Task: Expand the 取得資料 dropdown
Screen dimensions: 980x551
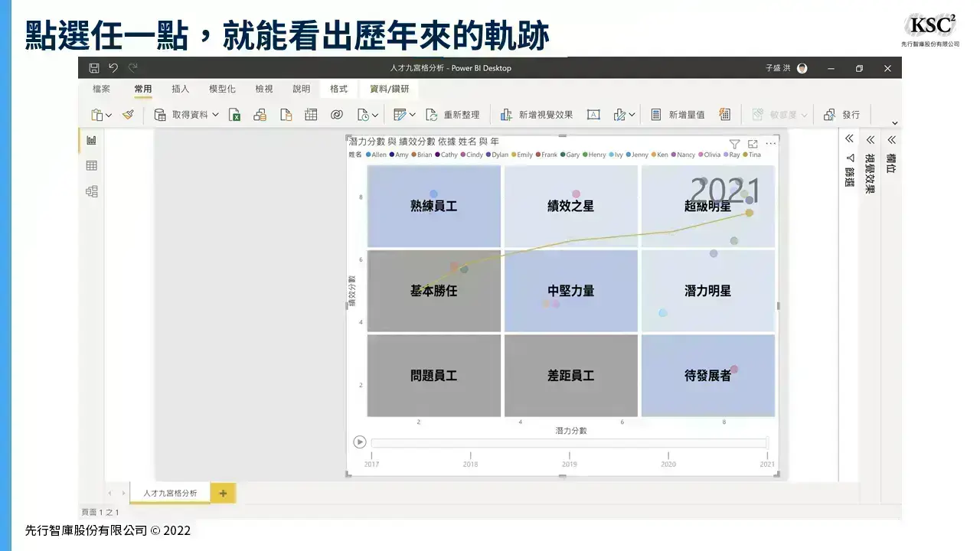Action: (215, 115)
